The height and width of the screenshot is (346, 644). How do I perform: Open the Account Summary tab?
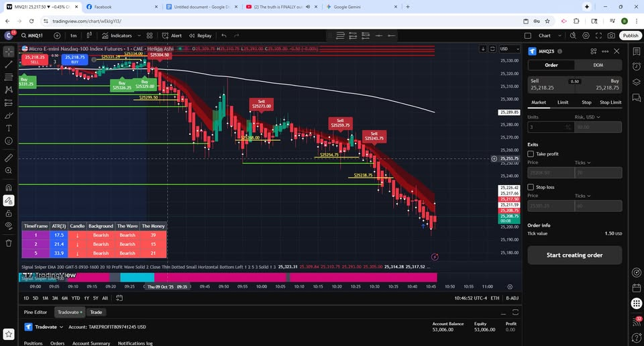(91, 343)
